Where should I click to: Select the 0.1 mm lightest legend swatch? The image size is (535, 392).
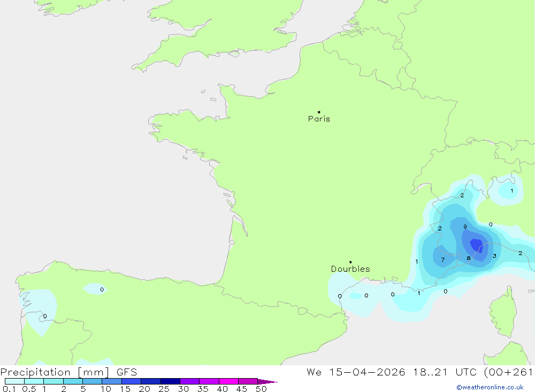tap(14, 381)
